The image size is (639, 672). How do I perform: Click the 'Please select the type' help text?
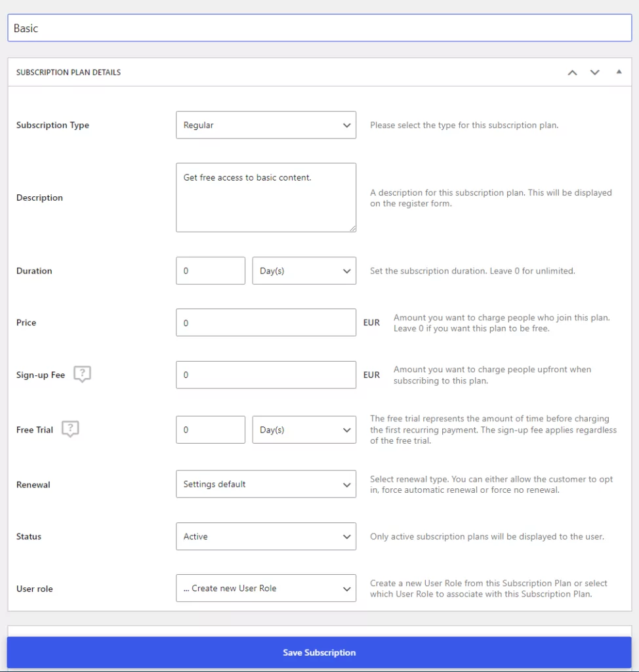(x=464, y=125)
